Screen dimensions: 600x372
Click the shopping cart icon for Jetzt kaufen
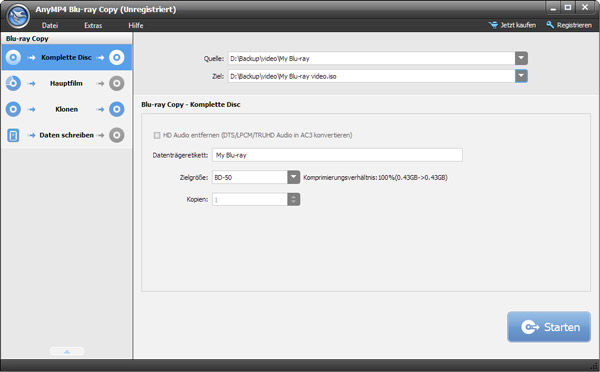tap(493, 25)
